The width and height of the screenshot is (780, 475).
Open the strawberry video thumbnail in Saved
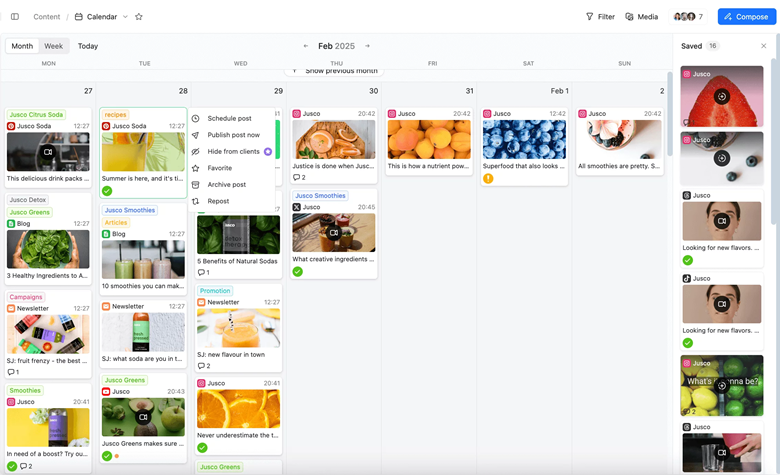[721, 96]
